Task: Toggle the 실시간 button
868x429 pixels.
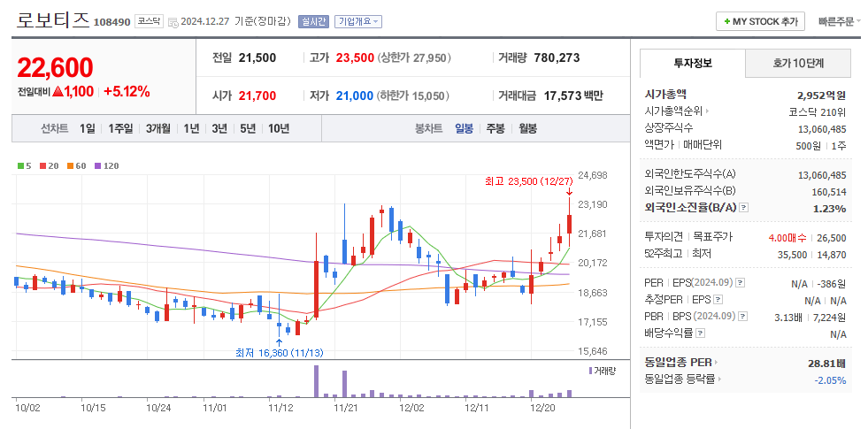Action: point(313,21)
